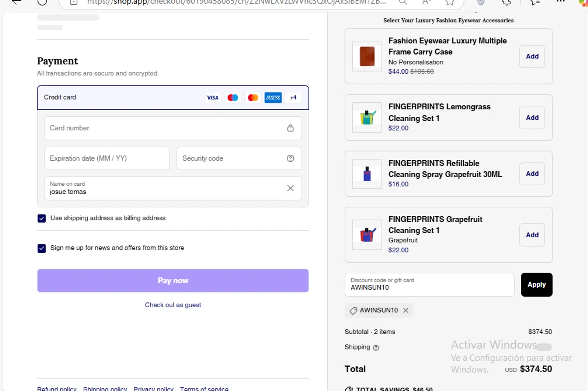Open the Shipping policy link
Viewport: 588px width, 391px height.
(105, 389)
